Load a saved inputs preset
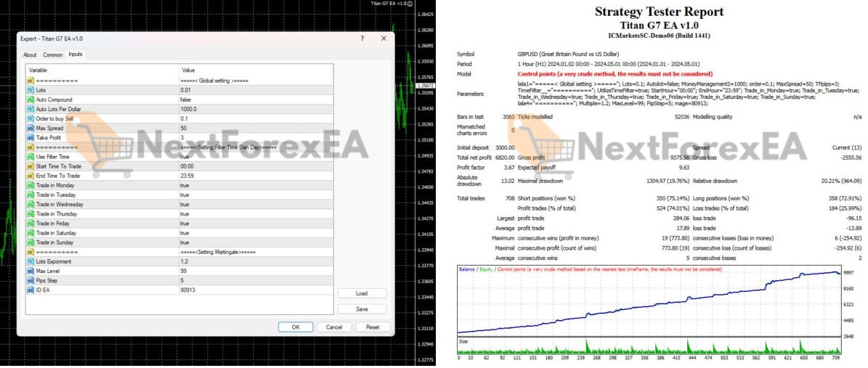This screenshot has height=368, width=868. pos(362,293)
